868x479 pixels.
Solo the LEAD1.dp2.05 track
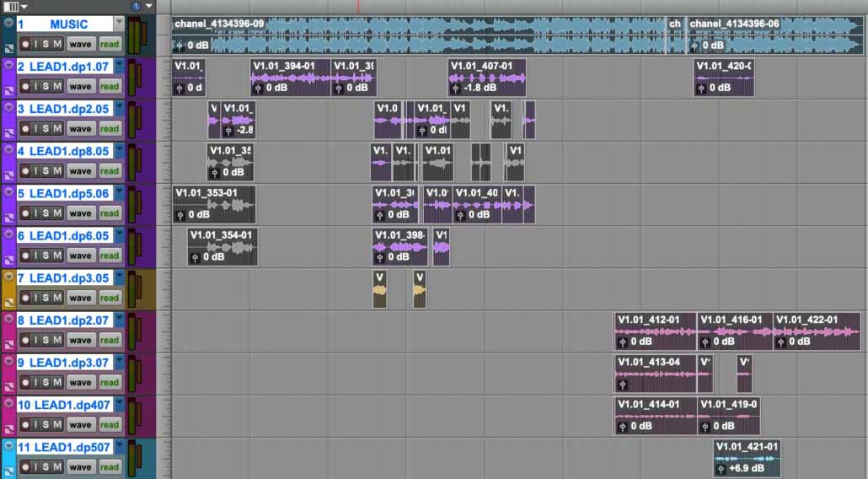[46, 128]
